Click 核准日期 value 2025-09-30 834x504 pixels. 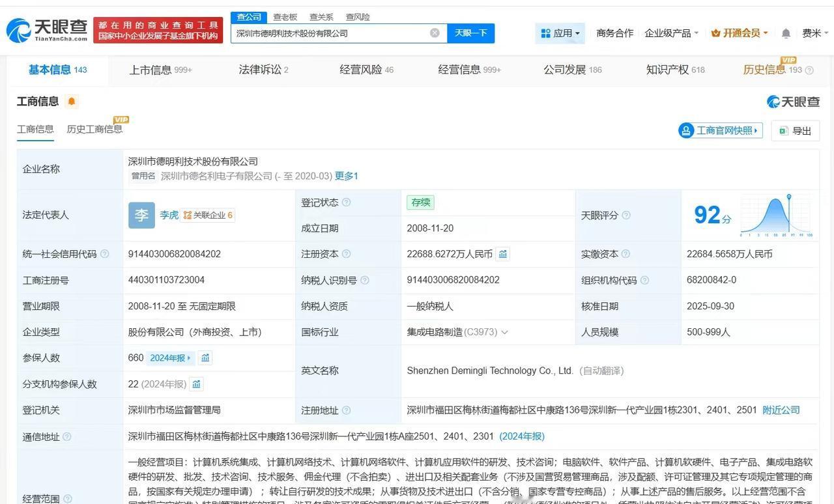click(x=710, y=306)
